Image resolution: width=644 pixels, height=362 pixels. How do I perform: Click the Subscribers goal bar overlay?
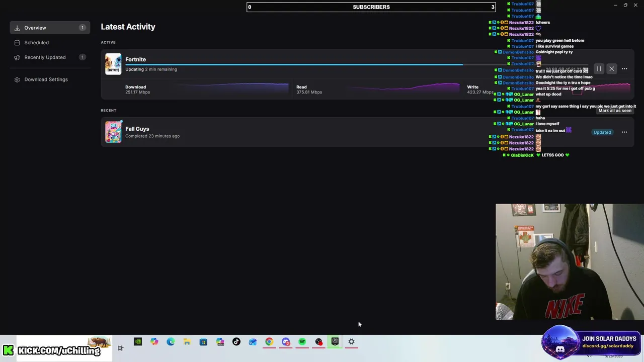coord(371,7)
